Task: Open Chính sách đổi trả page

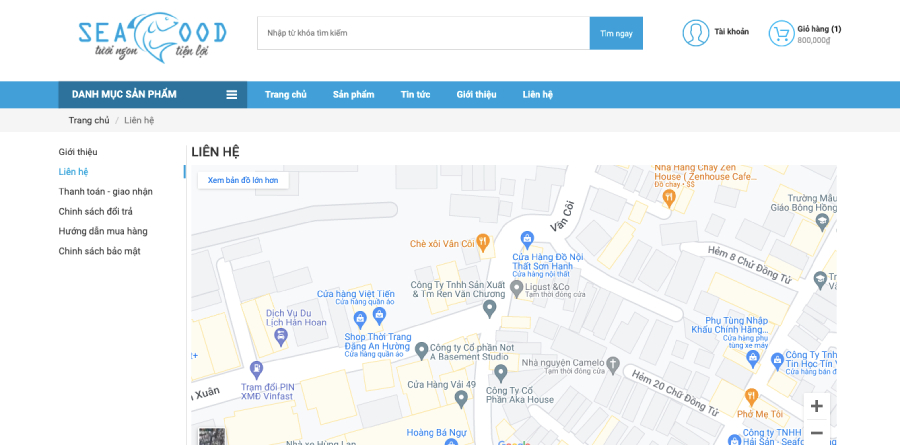Action: (x=95, y=212)
